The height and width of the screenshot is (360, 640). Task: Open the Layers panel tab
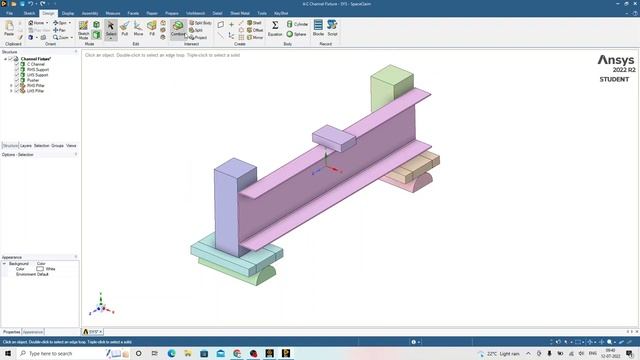[26, 146]
